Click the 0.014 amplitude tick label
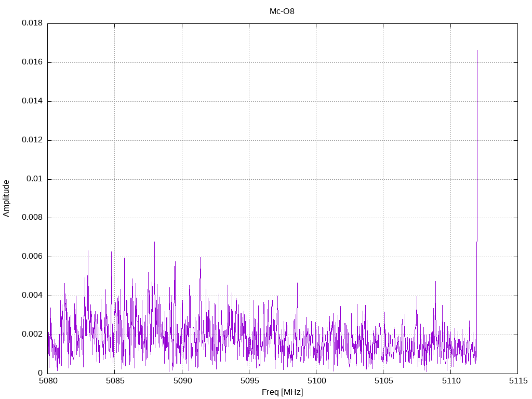This screenshot has width=532, height=399. tap(32, 101)
